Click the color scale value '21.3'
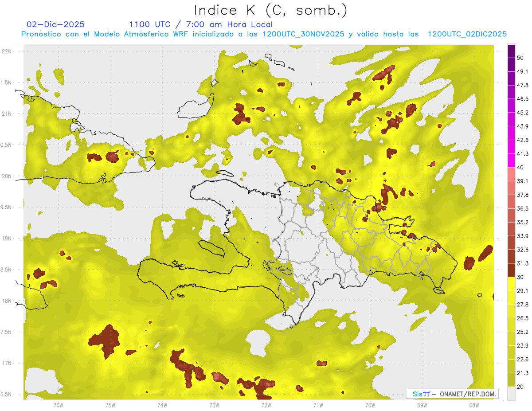532x411 pixels. (523, 373)
